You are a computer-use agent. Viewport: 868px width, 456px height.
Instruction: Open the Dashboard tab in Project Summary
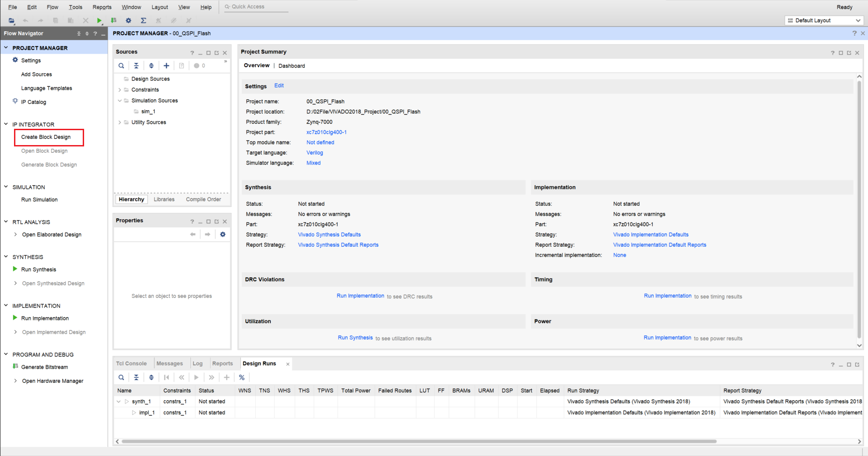click(x=292, y=66)
